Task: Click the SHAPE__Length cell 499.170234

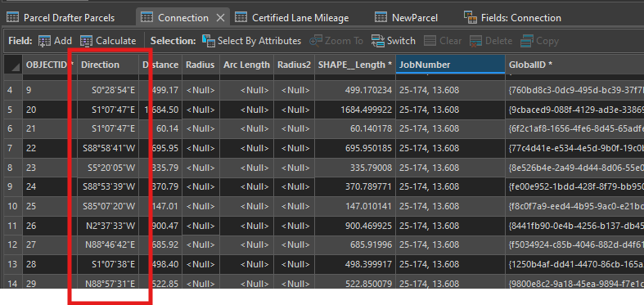Action: (x=355, y=90)
